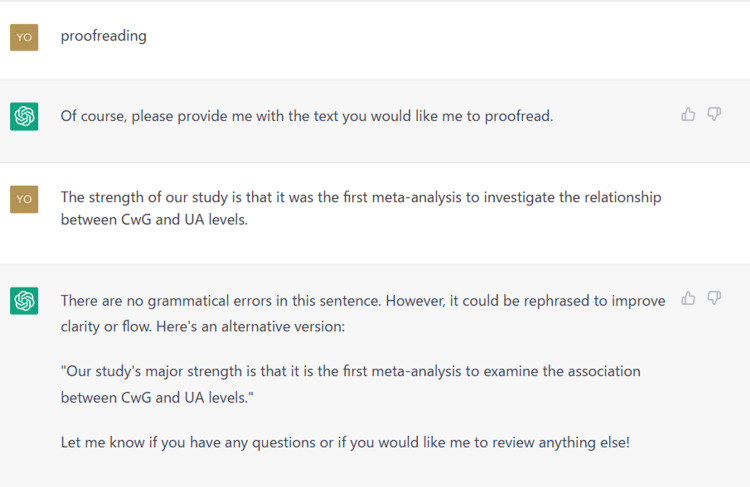Viewport: 750px width, 487px height.
Task: Click the "Of course, please provide me" reply text
Action: tap(306, 116)
